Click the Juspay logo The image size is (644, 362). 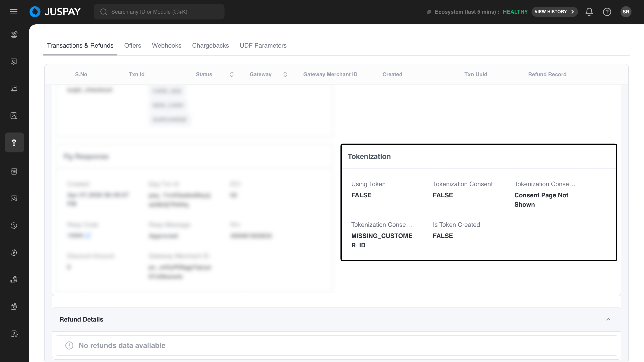tap(55, 12)
